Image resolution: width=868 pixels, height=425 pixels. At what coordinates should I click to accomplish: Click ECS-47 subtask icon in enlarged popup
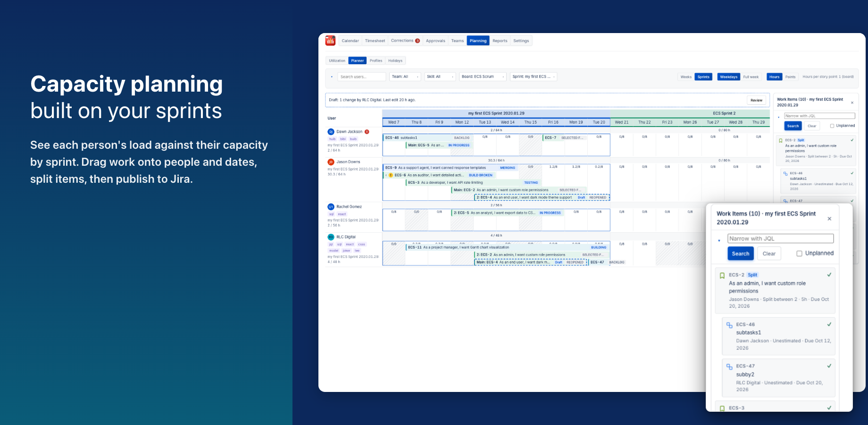(729, 367)
